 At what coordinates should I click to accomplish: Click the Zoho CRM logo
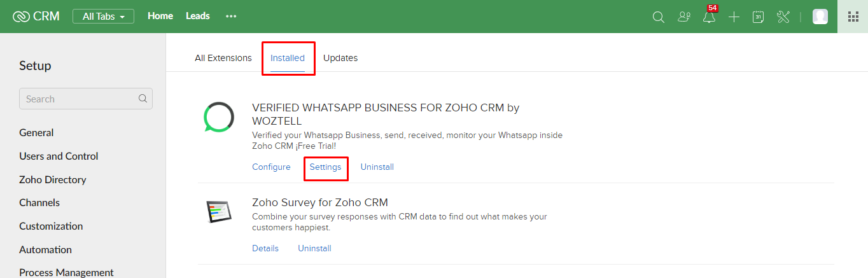coord(36,17)
